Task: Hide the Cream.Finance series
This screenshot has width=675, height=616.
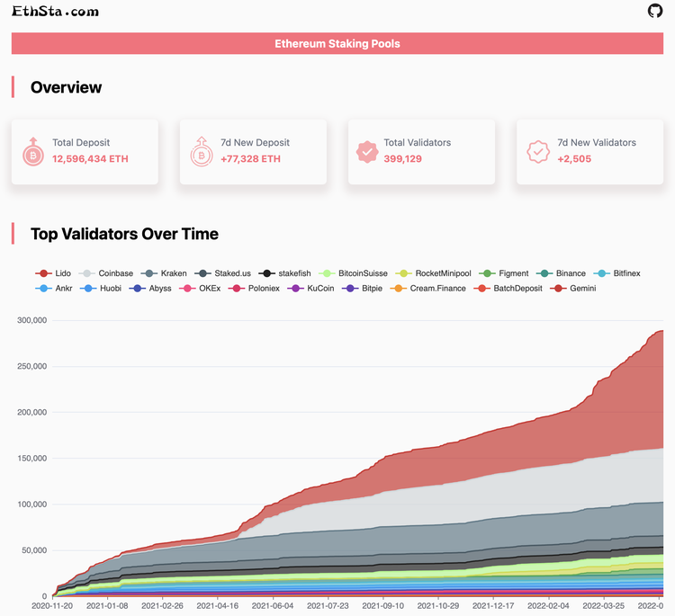Action: pyautogui.click(x=427, y=288)
